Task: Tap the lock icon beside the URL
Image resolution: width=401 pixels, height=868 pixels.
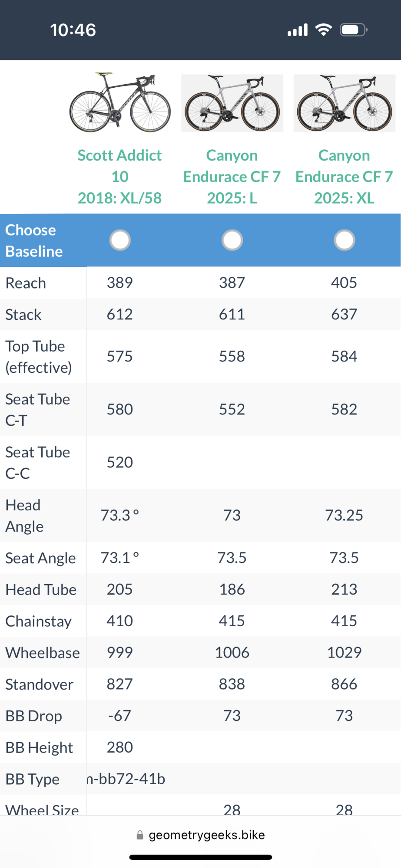Action: click(x=140, y=835)
